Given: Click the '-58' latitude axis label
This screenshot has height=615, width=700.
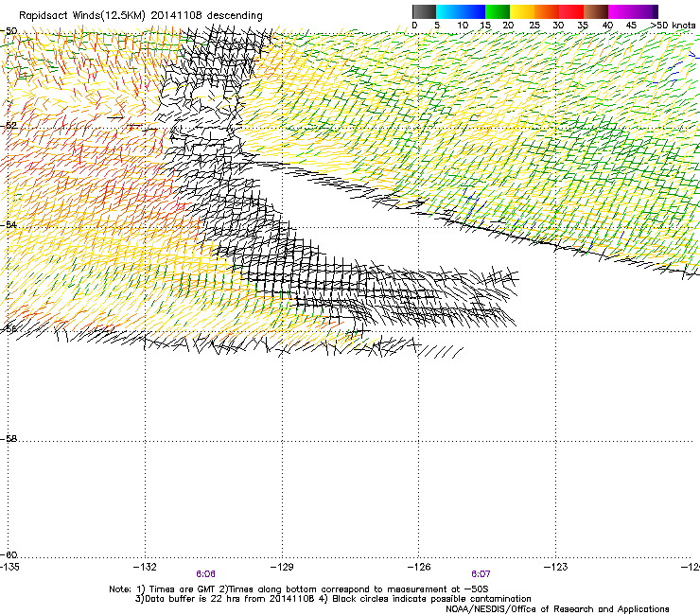Looking at the screenshot, I should tap(9, 439).
